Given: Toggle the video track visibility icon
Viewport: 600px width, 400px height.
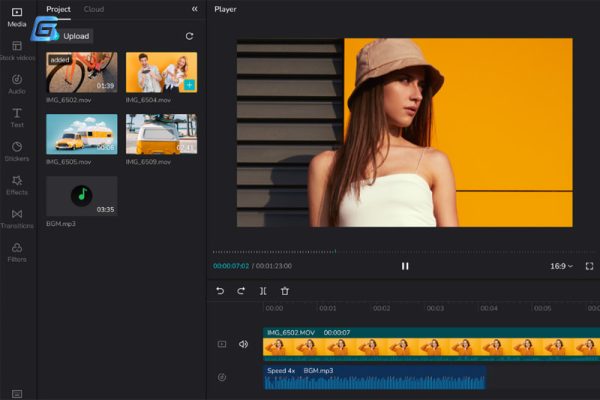Looking at the screenshot, I should pyautogui.click(x=222, y=344).
